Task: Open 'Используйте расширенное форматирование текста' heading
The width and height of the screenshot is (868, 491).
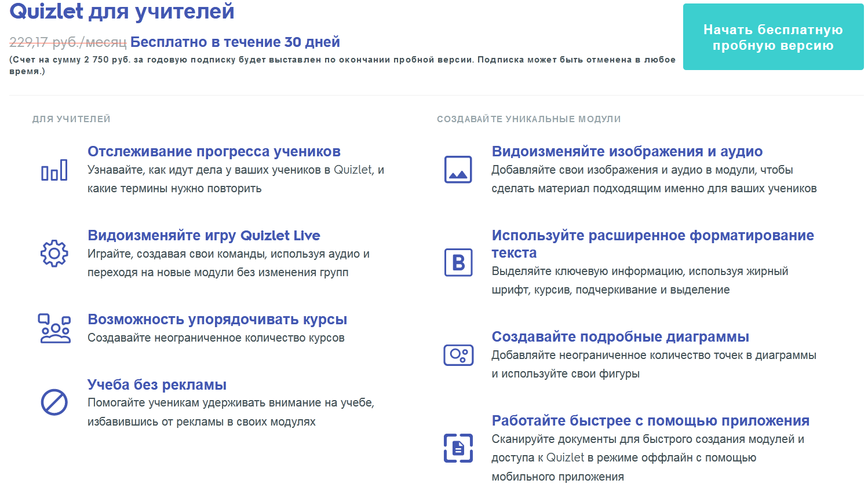Action: [653, 244]
